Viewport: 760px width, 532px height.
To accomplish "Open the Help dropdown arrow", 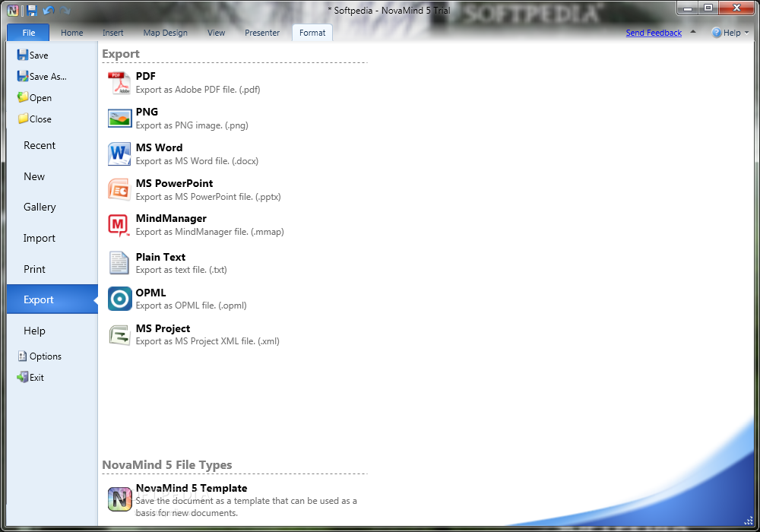I will 746,33.
